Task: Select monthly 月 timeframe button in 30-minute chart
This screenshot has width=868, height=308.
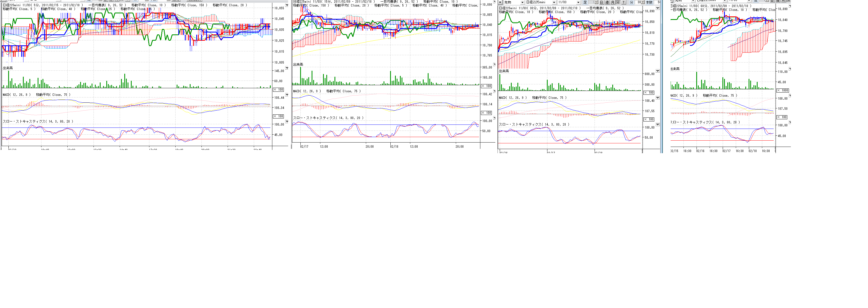Action: (613, 2)
